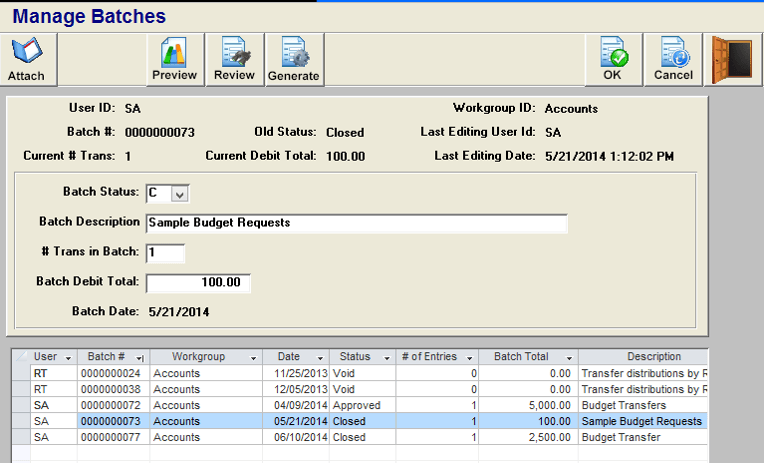Click the 04/09/2014 date cell
Image resolution: width=764 pixels, height=463 pixels.
pyautogui.click(x=296, y=405)
